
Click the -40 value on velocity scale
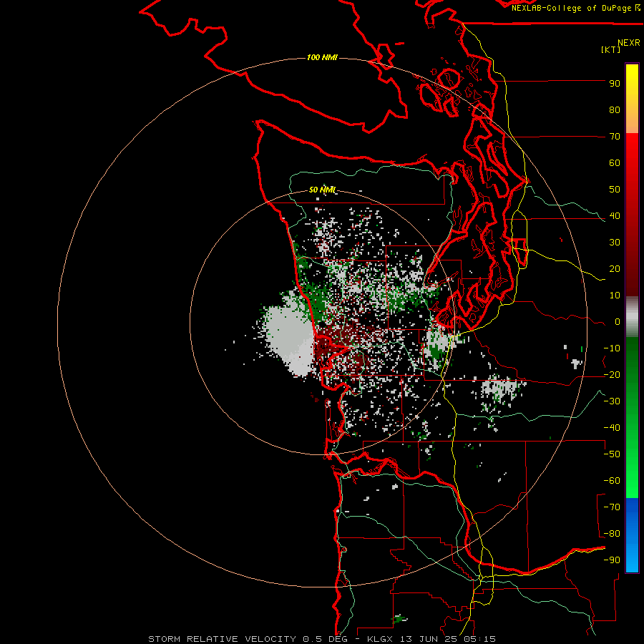(x=612, y=428)
